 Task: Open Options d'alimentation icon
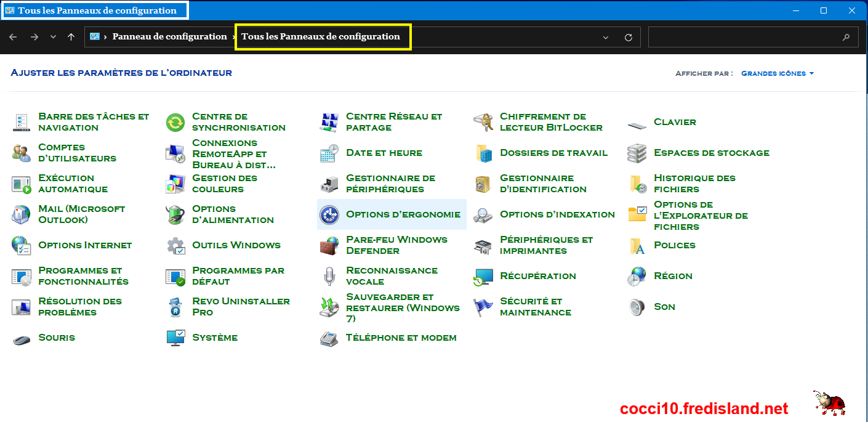click(x=175, y=214)
